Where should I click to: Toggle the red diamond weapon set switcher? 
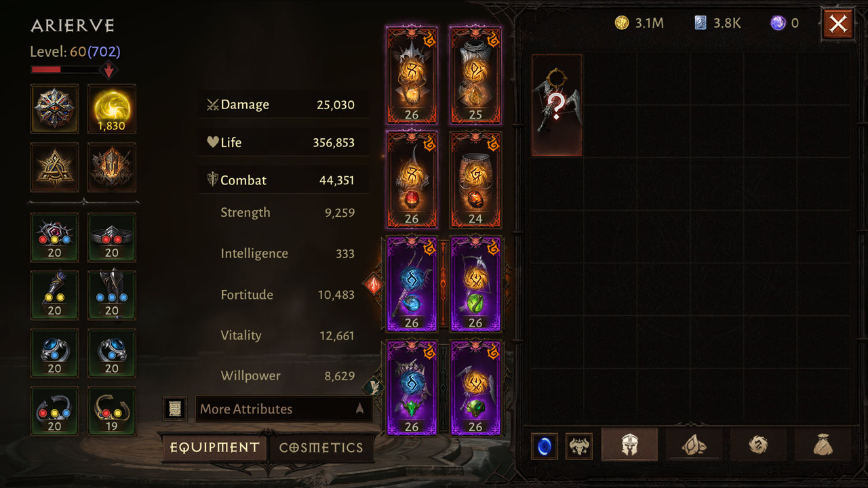click(x=374, y=284)
